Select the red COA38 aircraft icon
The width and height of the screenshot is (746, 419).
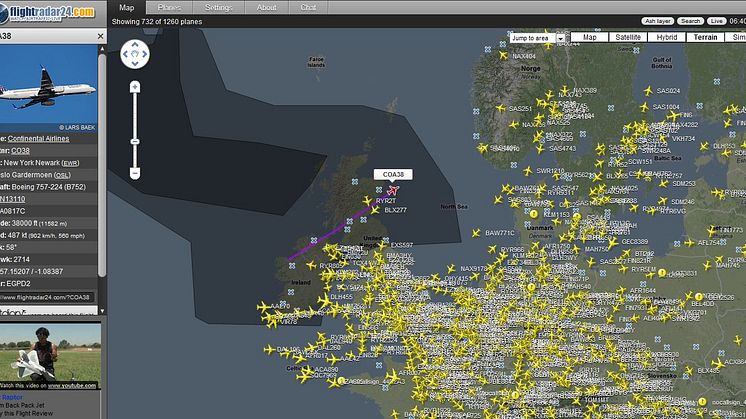tap(393, 189)
